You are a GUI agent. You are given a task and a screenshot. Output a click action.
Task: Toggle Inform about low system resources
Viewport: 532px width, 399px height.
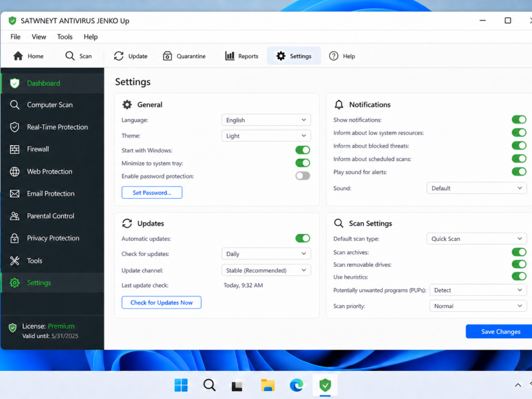click(519, 132)
